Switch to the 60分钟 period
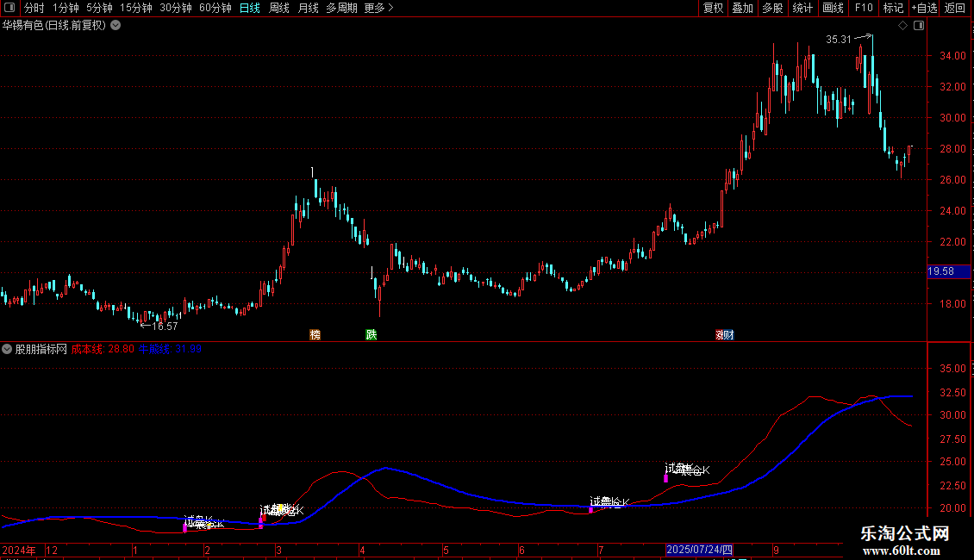Screen dimensions: 974x560 coord(215,8)
